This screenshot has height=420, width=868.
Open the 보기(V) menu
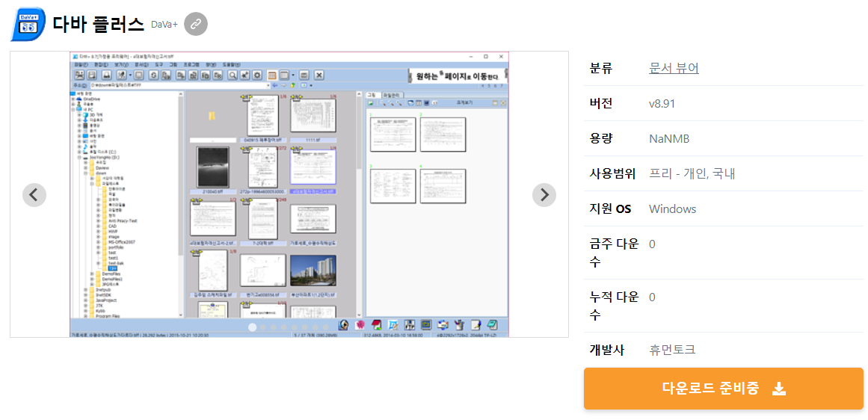click(121, 65)
